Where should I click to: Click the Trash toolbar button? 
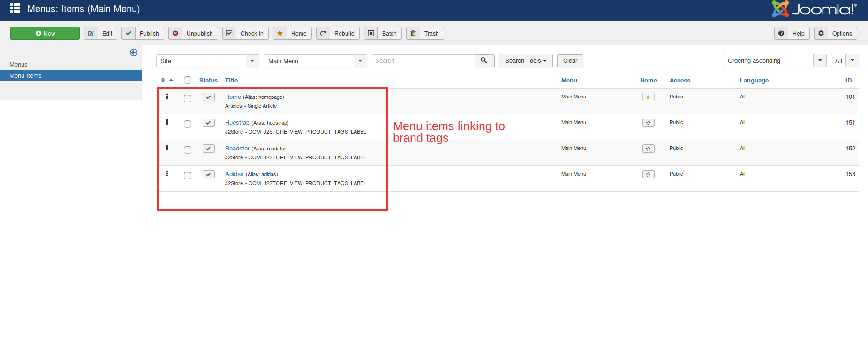click(425, 33)
